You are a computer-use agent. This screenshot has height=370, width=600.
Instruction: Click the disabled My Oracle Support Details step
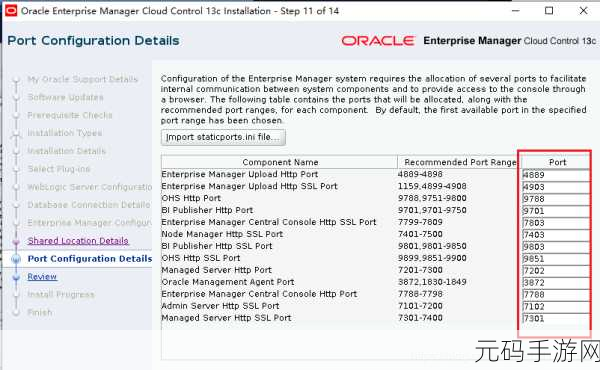point(82,79)
